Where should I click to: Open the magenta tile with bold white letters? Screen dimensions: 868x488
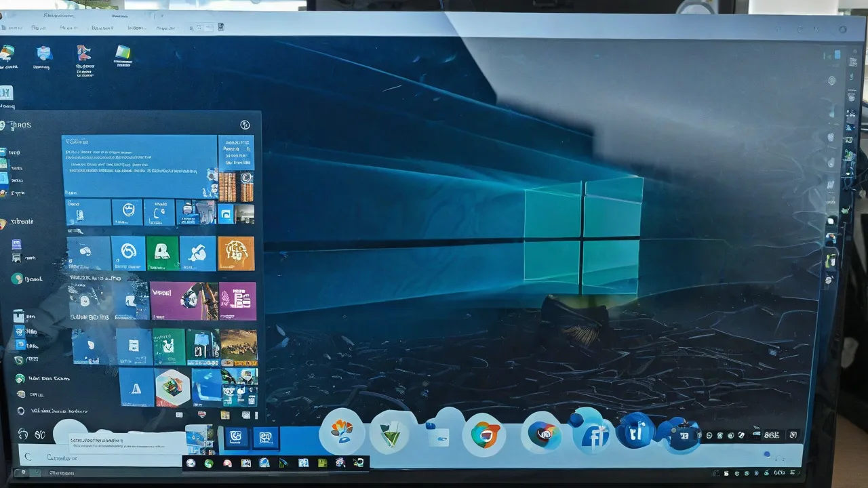239,301
